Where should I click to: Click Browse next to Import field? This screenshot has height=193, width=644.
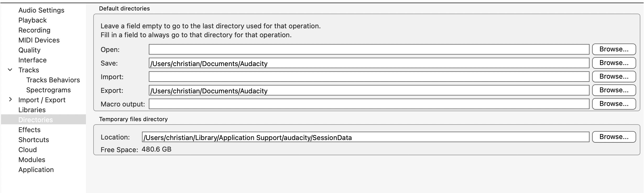coord(614,77)
